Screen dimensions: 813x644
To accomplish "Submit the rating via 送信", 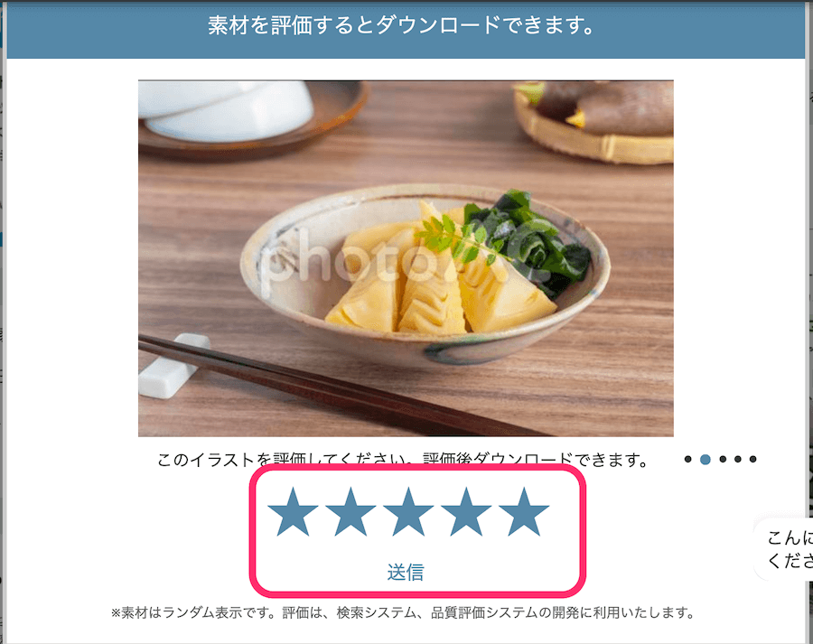I will [x=406, y=572].
